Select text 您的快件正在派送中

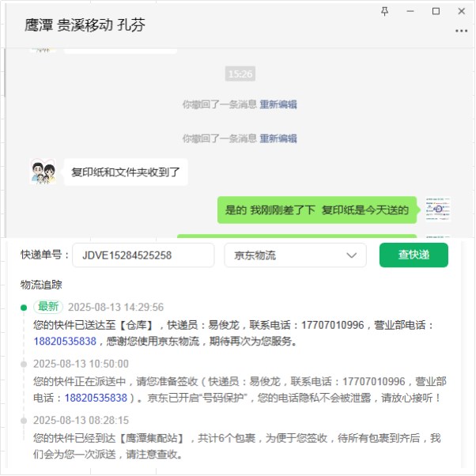coord(80,382)
